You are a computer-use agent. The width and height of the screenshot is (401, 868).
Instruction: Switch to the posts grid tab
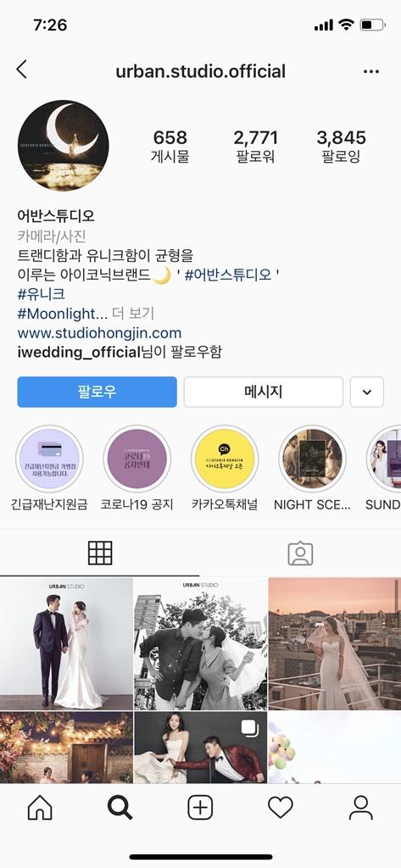click(x=100, y=553)
